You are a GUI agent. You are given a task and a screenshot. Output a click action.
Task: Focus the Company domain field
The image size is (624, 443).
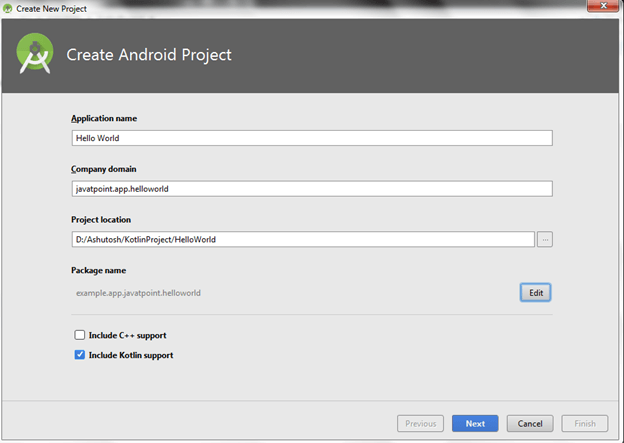tap(312, 189)
